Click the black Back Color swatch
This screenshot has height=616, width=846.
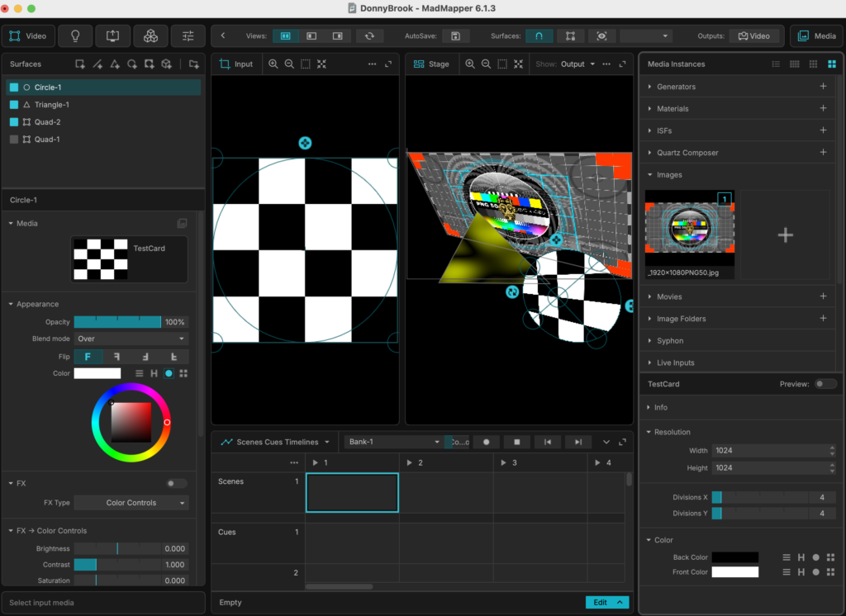coord(734,557)
